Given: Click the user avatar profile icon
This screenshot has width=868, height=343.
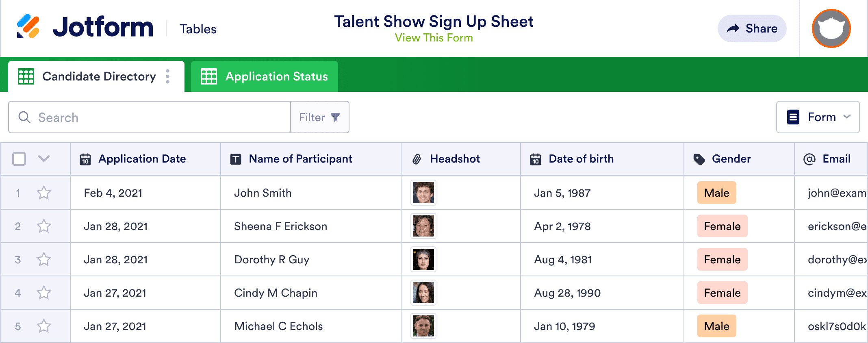Looking at the screenshot, I should 831,28.
